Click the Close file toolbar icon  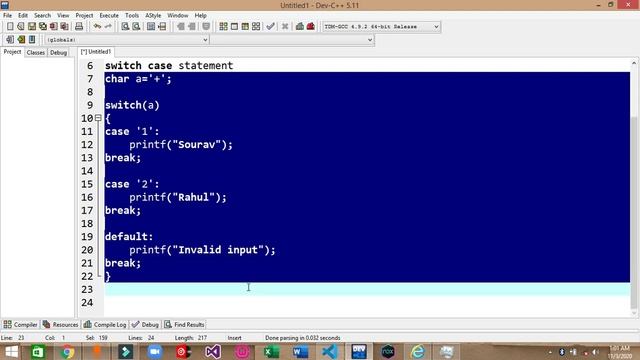53,27
